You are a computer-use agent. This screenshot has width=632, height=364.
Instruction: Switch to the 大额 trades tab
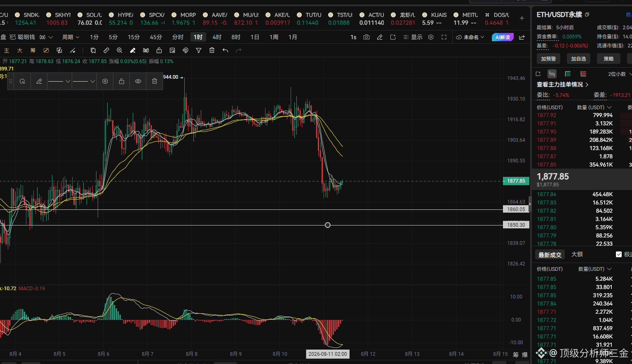[577, 254]
